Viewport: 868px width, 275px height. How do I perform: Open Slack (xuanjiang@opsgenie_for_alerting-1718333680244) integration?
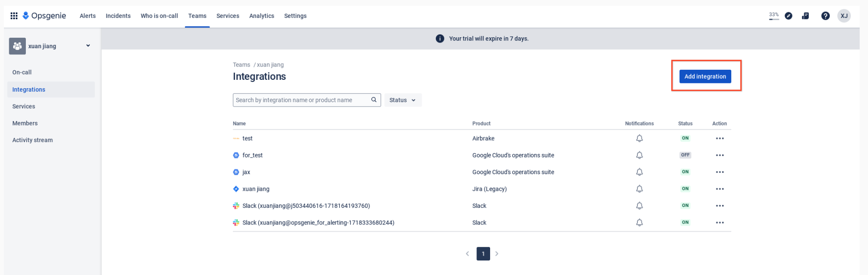point(318,223)
